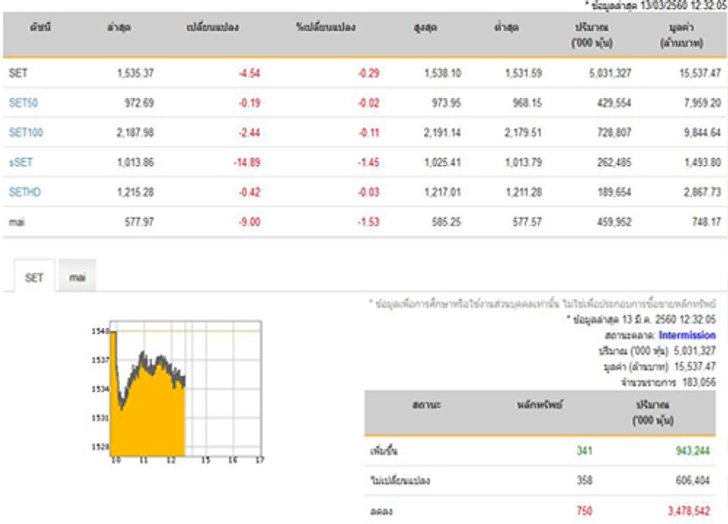Click mai volume 459,952
The image size is (728, 524).
point(614,222)
